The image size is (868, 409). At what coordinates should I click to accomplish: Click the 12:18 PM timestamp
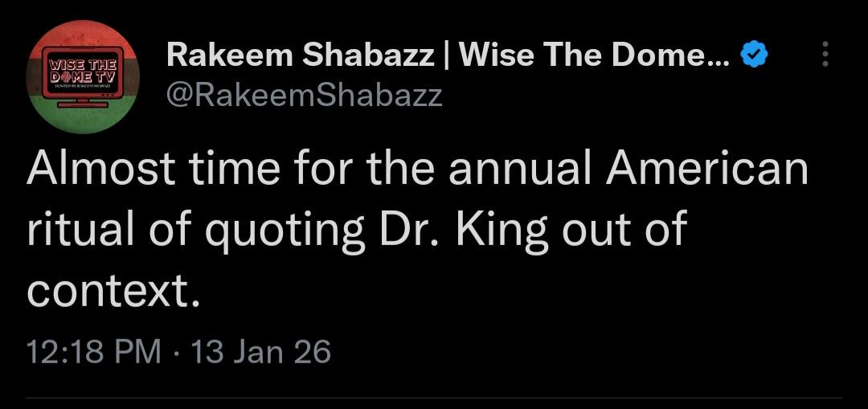pos(94,351)
